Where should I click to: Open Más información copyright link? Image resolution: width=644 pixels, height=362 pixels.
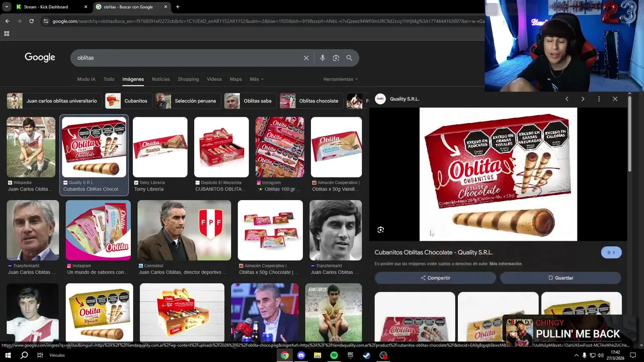pos(506,263)
